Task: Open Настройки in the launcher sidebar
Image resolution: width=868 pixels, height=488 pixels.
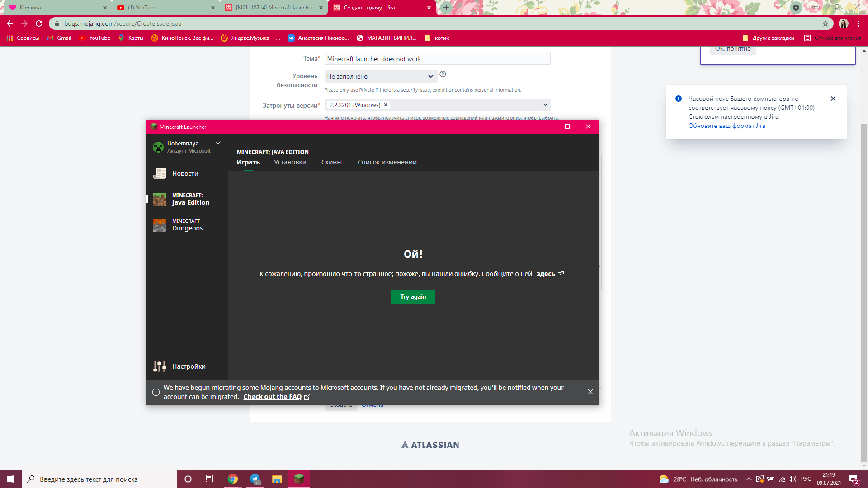Action: tap(188, 366)
